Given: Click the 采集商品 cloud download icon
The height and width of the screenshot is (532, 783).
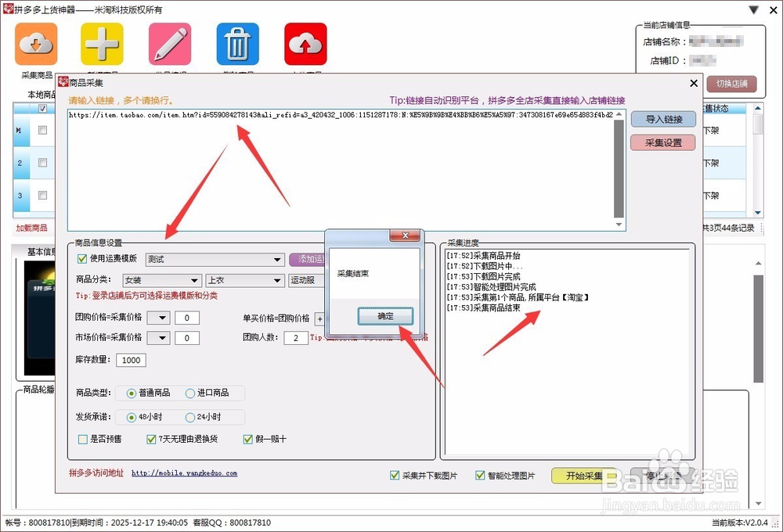Looking at the screenshot, I should click(36, 44).
